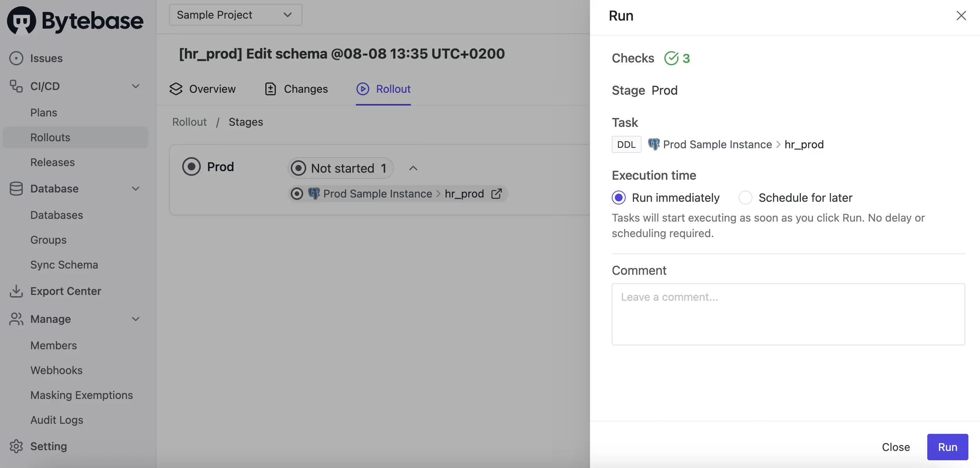
Task: Open the Setting gear icon
Action: pyautogui.click(x=16, y=446)
